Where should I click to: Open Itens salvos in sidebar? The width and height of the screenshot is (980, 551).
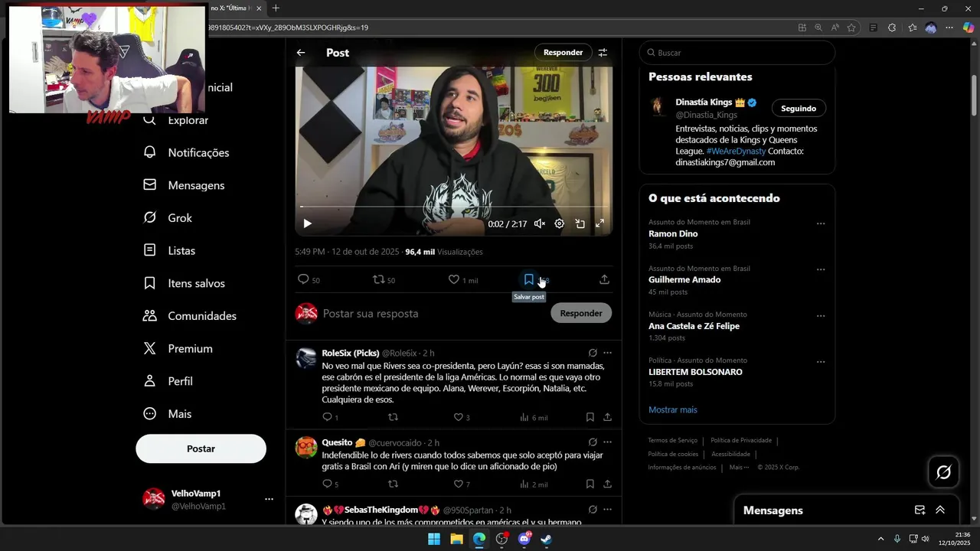[185, 283]
